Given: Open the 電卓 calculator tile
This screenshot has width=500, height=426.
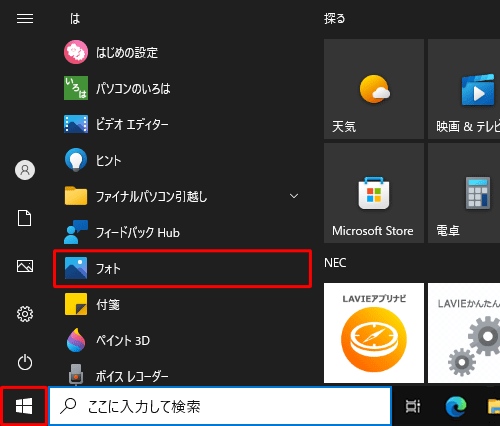Looking at the screenshot, I should [464, 193].
